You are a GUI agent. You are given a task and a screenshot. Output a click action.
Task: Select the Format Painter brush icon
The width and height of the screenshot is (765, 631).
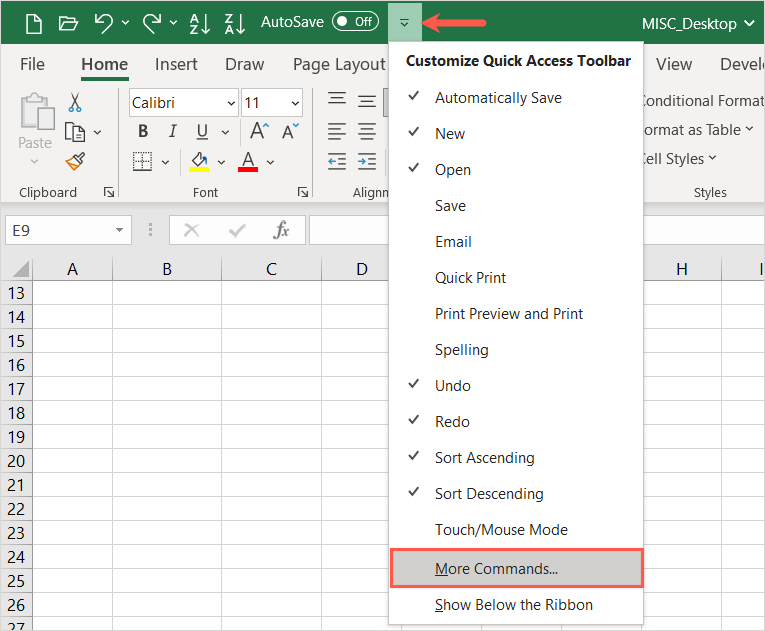(75, 162)
